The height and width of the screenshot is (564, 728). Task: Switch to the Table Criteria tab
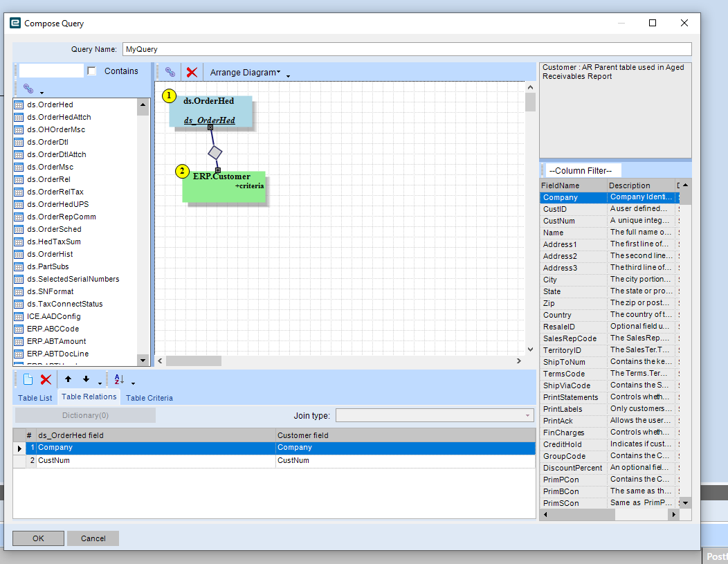pyautogui.click(x=149, y=398)
